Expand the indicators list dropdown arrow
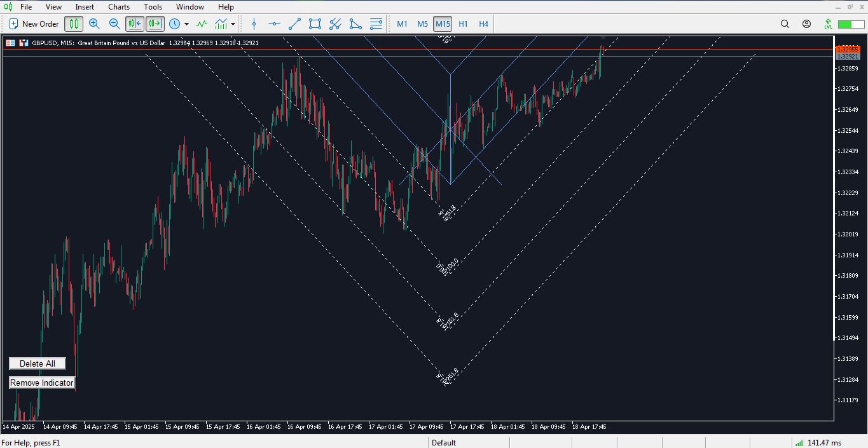This screenshot has width=868, height=448. [x=233, y=24]
